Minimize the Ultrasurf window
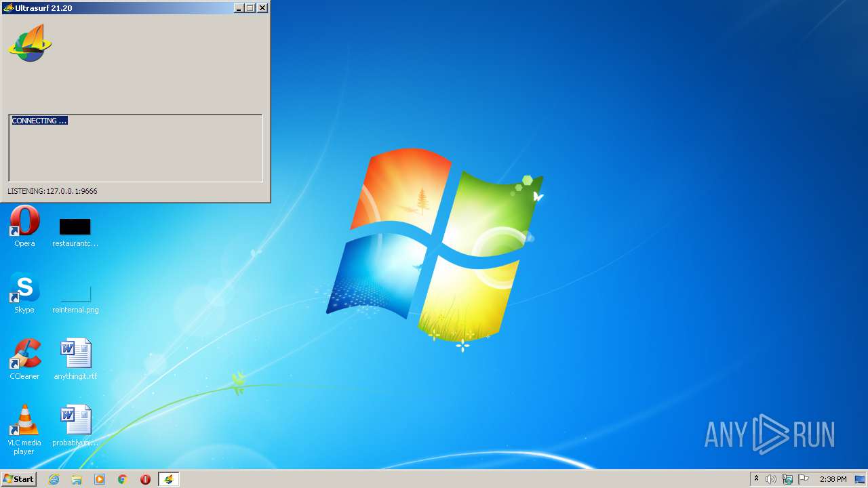This screenshot has width=868, height=488. tap(239, 8)
